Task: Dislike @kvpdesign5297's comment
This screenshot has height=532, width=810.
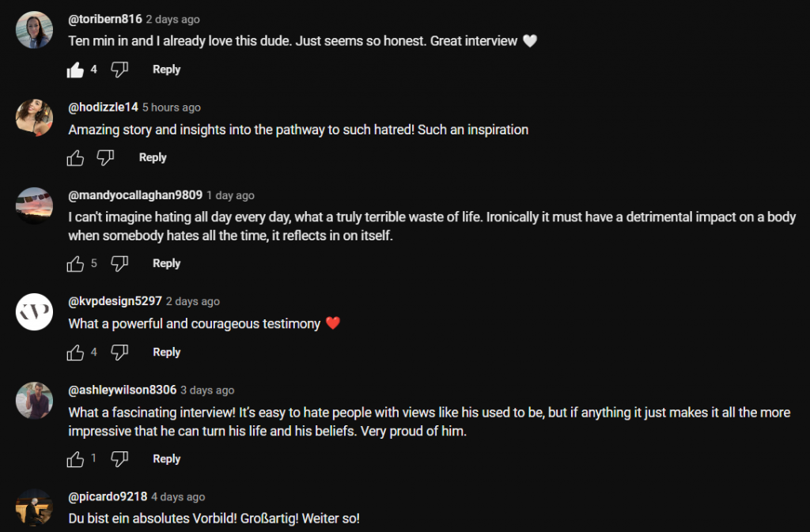Action: (119, 353)
